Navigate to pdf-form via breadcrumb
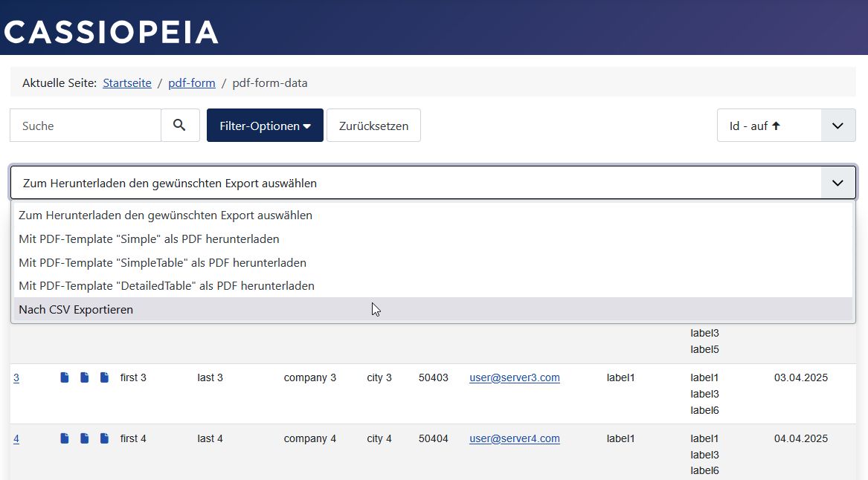Viewport: 868px width, 480px height. coord(191,82)
